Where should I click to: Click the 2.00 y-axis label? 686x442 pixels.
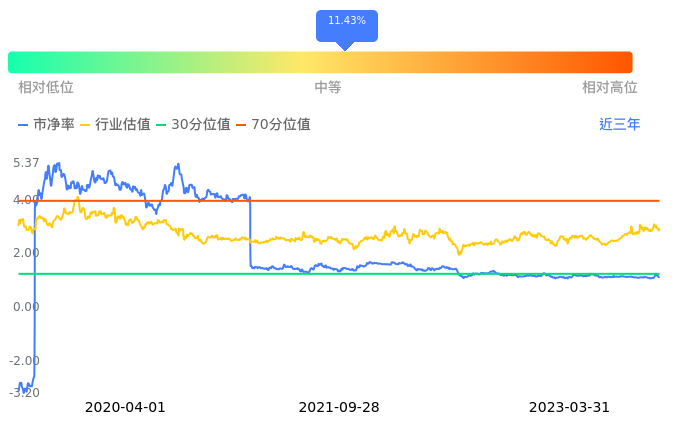tap(26, 253)
